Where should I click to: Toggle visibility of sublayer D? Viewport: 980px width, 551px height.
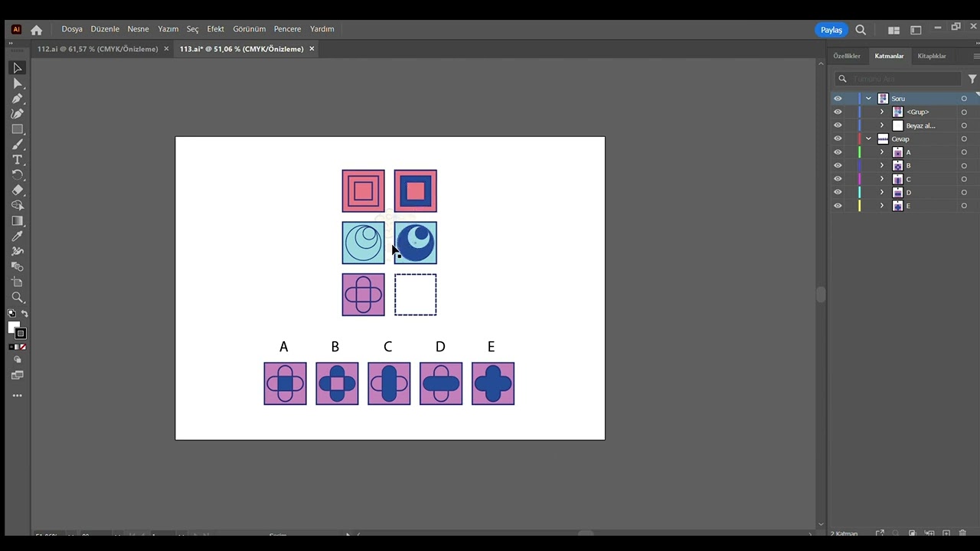838,193
